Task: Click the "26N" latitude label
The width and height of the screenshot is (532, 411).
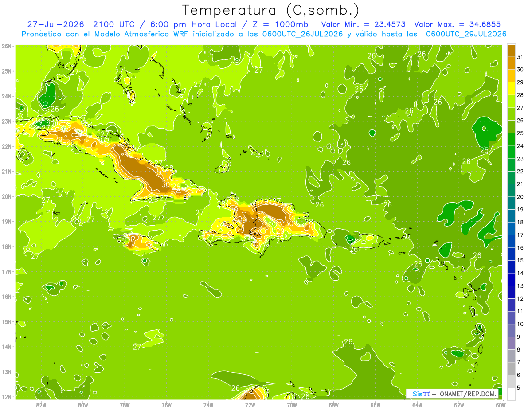Action: [x=6, y=46]
